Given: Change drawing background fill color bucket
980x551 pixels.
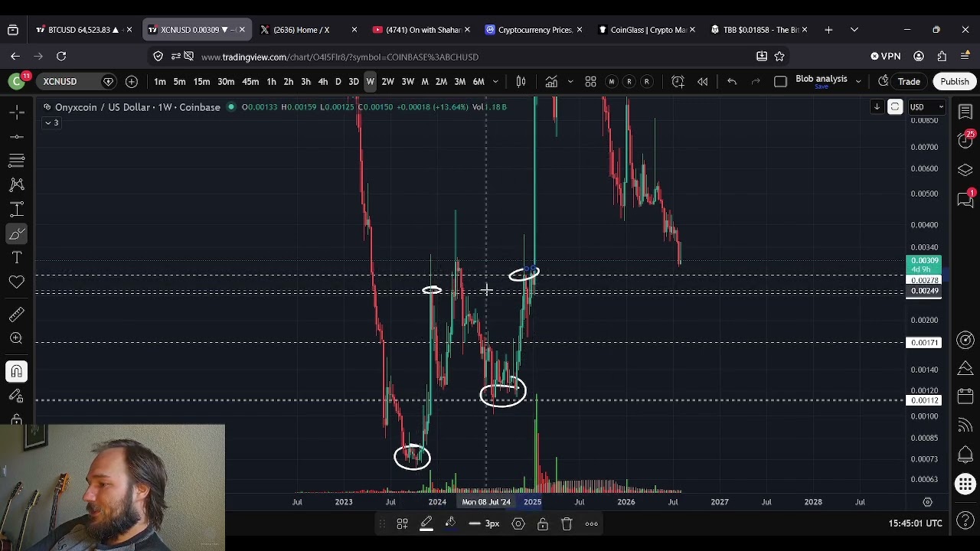Looking at the screenshot, I should point(451,523).
